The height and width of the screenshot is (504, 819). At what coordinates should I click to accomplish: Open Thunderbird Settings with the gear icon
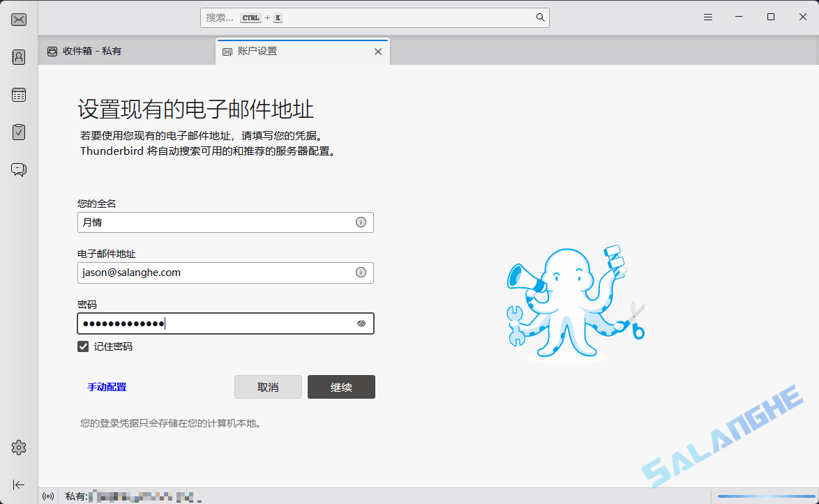click(19, 448)
